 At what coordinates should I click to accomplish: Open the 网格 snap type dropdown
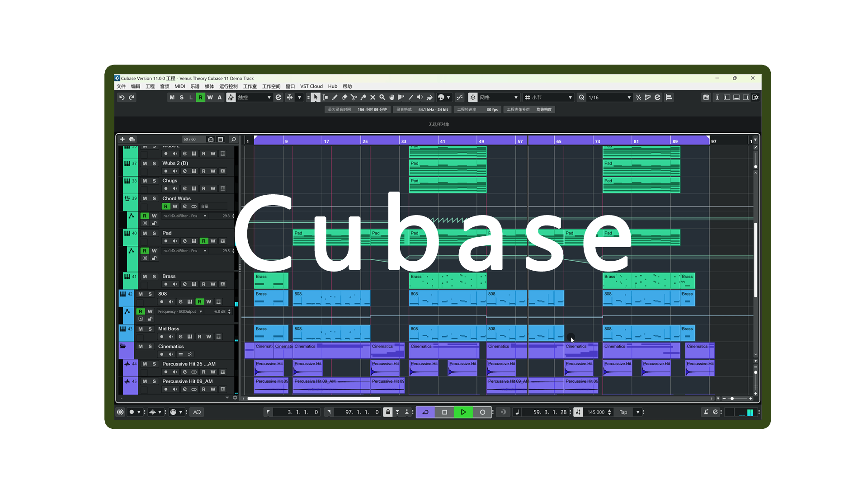coord(516,97)
